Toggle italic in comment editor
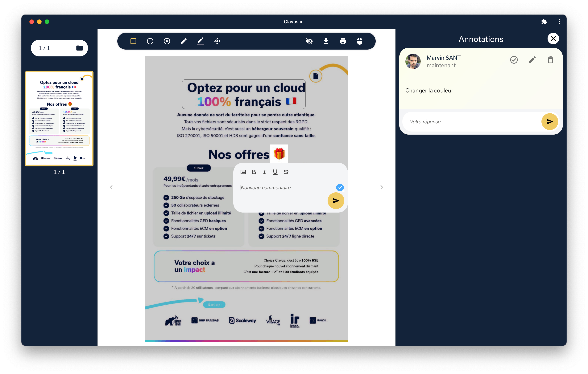Viewport: 588px width, 374px height. coord(264,172)
